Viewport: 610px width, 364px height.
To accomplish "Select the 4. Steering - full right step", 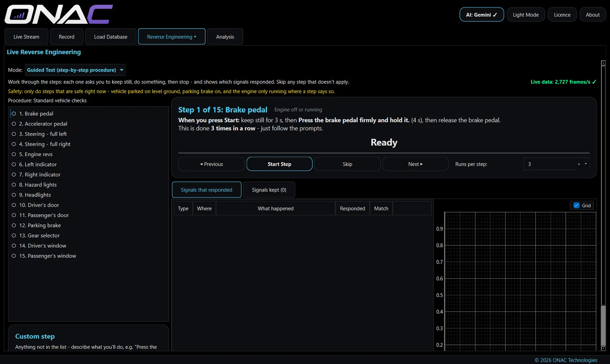I will [88, 144].
